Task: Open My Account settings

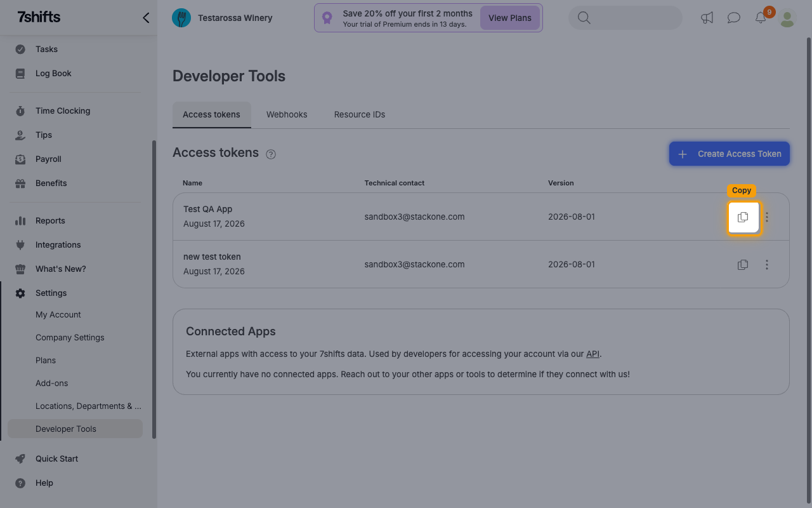Action: (x=58, y=314)
